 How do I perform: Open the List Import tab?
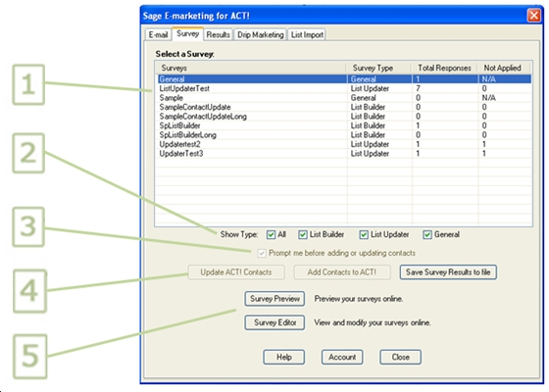click(x=307, y=34)
